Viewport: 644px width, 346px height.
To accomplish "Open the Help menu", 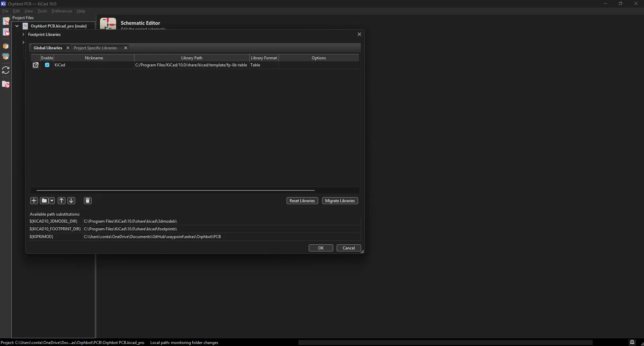I will (x=81, y=11).
